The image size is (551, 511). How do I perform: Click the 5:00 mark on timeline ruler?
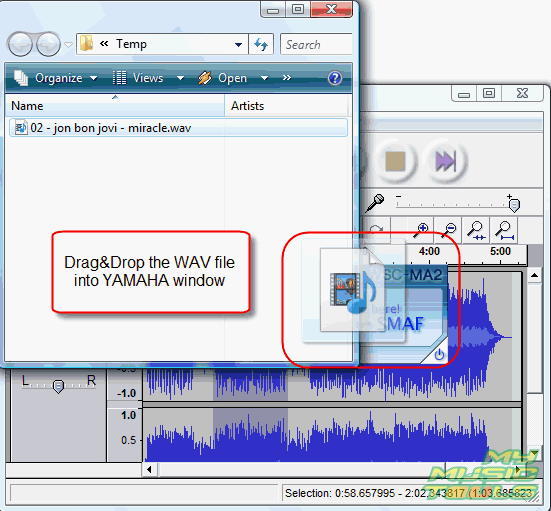[500, 251]
